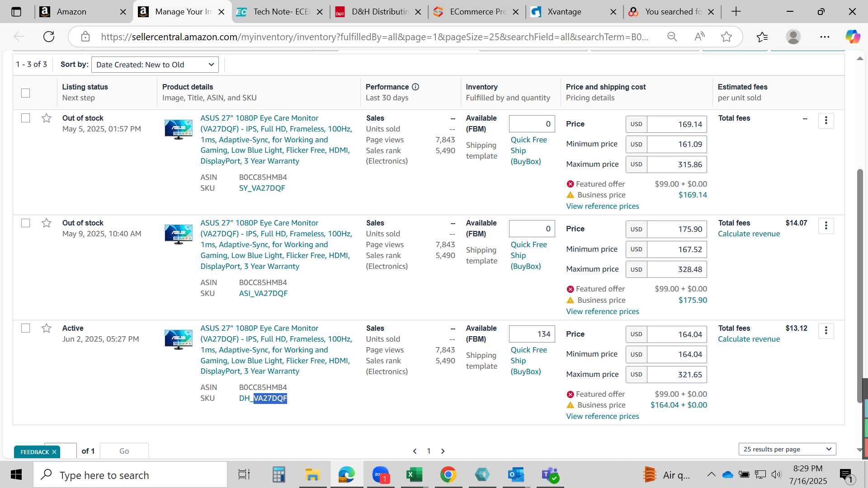The image size is (868, 488).
Task: Open the zoom magnifier in address bar
Action: click(x=672, y=37)
